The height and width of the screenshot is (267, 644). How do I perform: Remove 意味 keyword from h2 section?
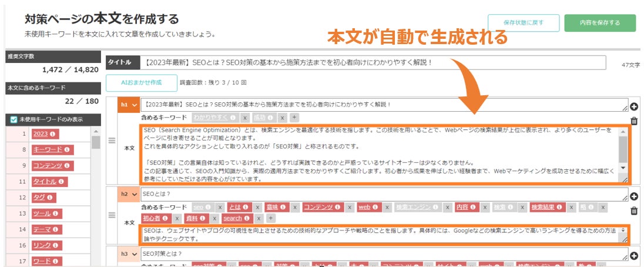point(295,207)
